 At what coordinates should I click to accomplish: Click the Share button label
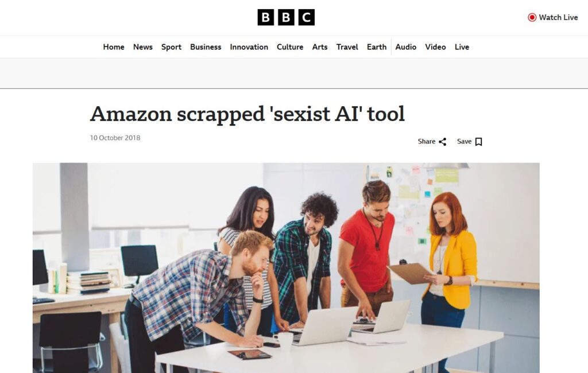click(427, 141)
